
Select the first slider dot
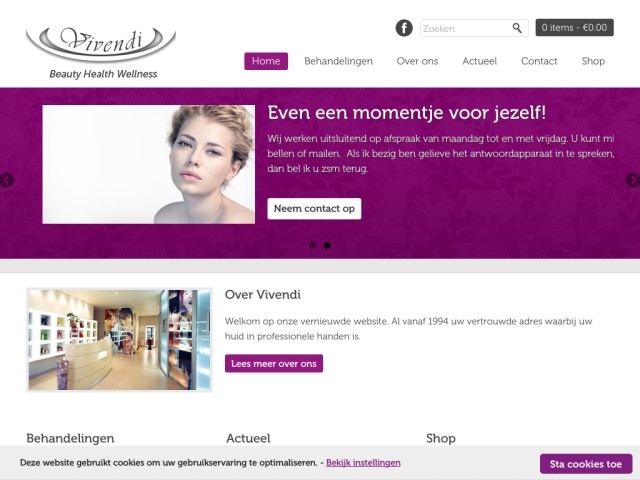[x=313, y=245]
